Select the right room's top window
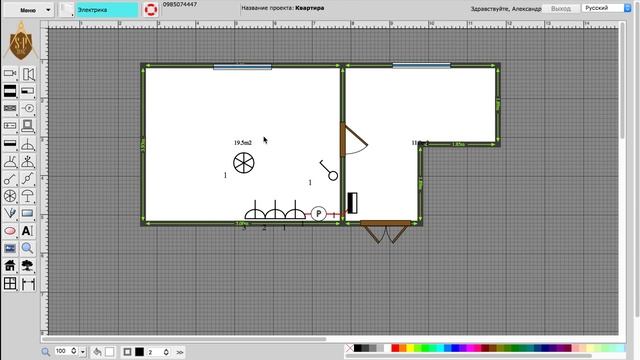The width and height of the screenshot is (640, 360). pos(421,65)
